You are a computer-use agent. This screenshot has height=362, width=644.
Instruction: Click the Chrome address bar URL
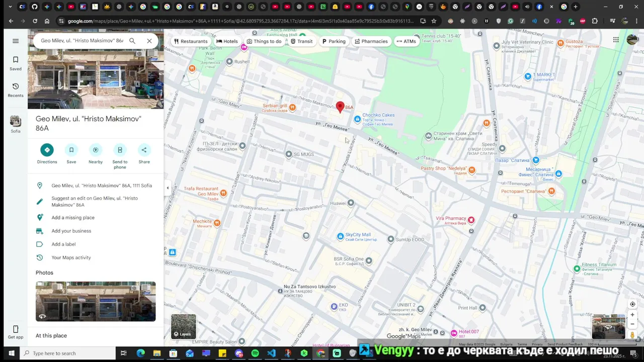240,21
